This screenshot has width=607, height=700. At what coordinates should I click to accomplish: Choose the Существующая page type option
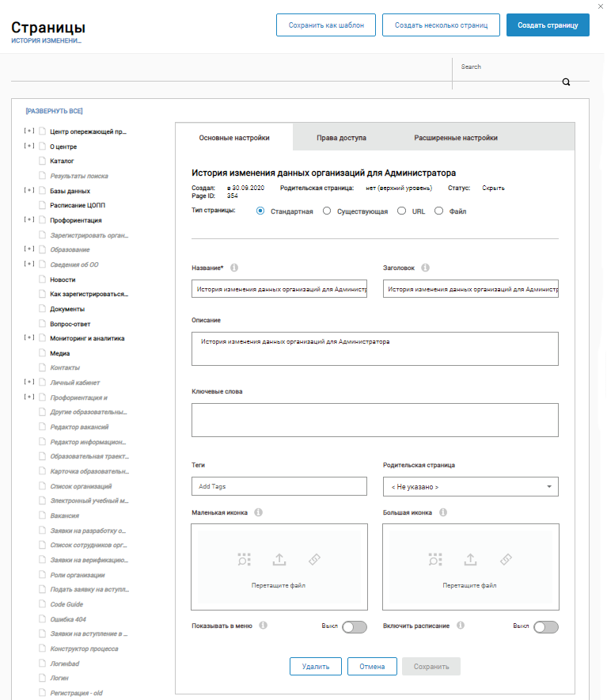[x=327, y=211]
